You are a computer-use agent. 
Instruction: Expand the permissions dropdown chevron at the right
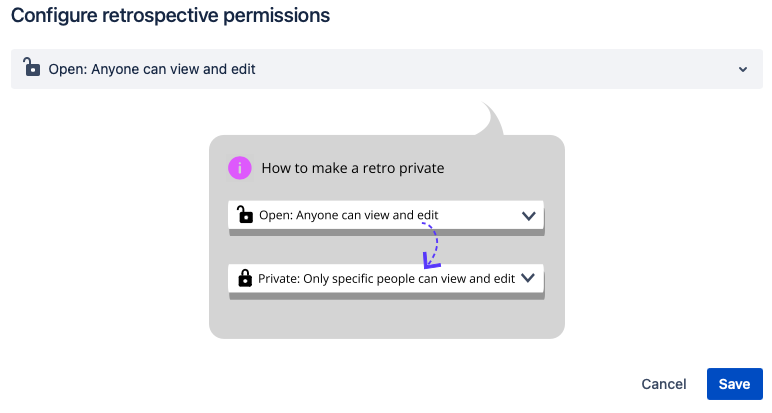coord(742,69)
